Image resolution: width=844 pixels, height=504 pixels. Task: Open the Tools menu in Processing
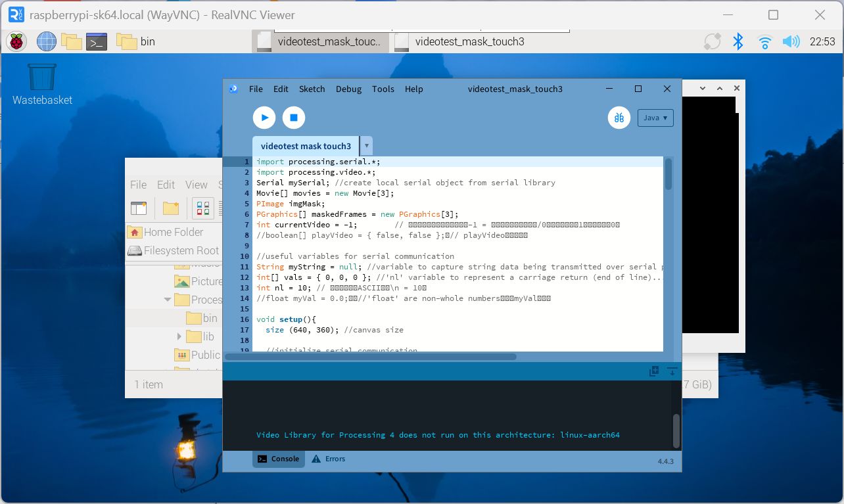point(383,89)
